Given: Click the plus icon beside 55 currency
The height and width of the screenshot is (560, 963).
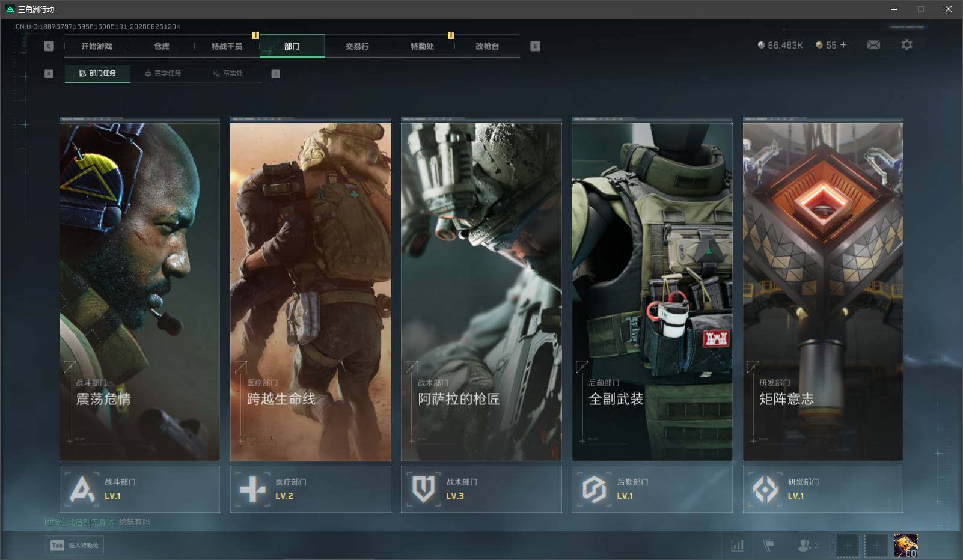Looking at the screenshot, I should (843, 45).
